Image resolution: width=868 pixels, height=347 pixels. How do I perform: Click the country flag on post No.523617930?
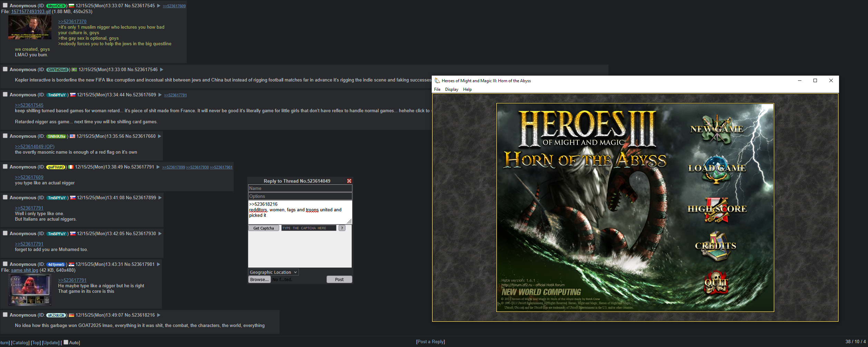(73, 234)
